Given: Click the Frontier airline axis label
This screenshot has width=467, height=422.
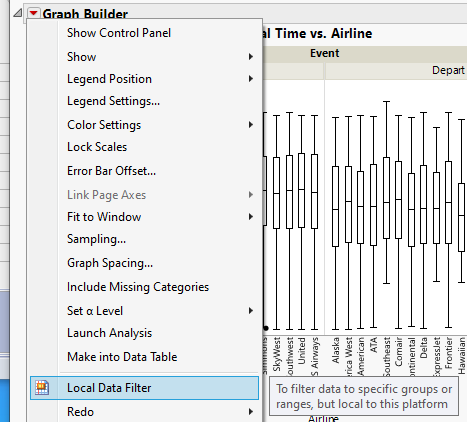Looking at the screenshot, I should click(448, 353).
